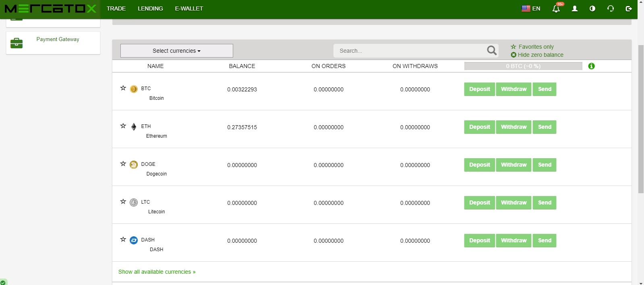Select the BTC balance 0.00322293
Viewport: 644px width, 285px height.
242,89
